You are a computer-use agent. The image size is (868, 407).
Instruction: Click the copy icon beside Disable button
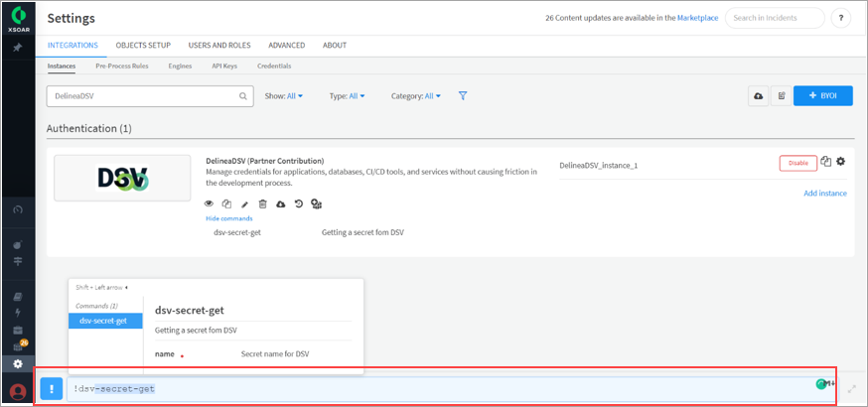pyautogui.click(x=825, y=162)
